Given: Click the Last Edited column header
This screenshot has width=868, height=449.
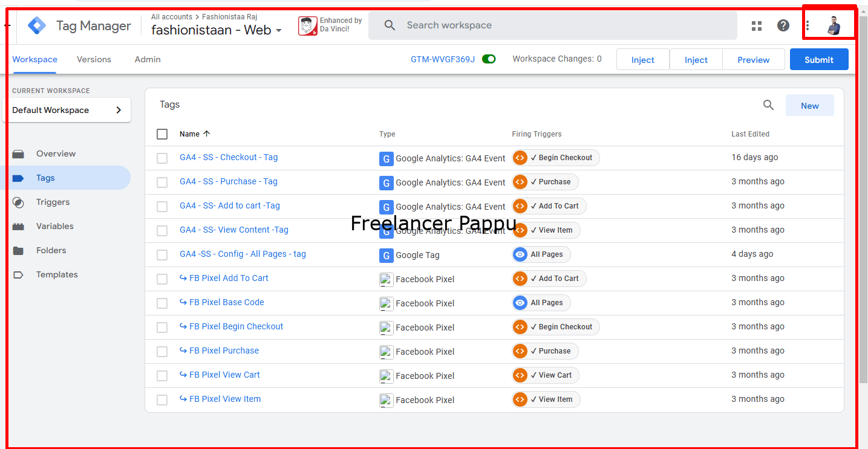Looking at the screenshot, I should tap(750, 134).
